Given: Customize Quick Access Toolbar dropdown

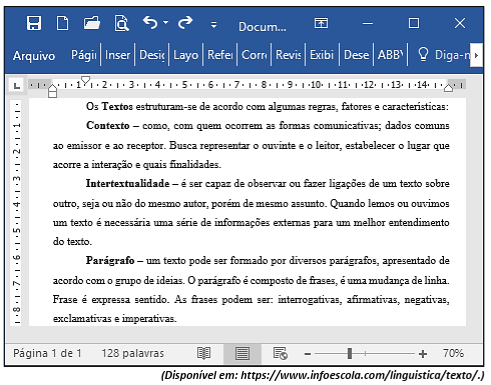Looking at the screenshot, I should coord(214,24).
